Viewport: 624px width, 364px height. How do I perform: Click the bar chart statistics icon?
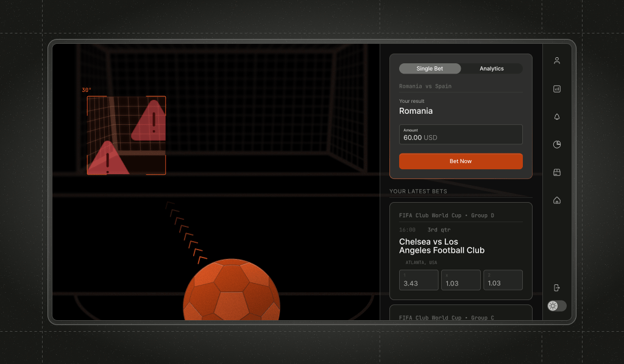tap(556, 89)
